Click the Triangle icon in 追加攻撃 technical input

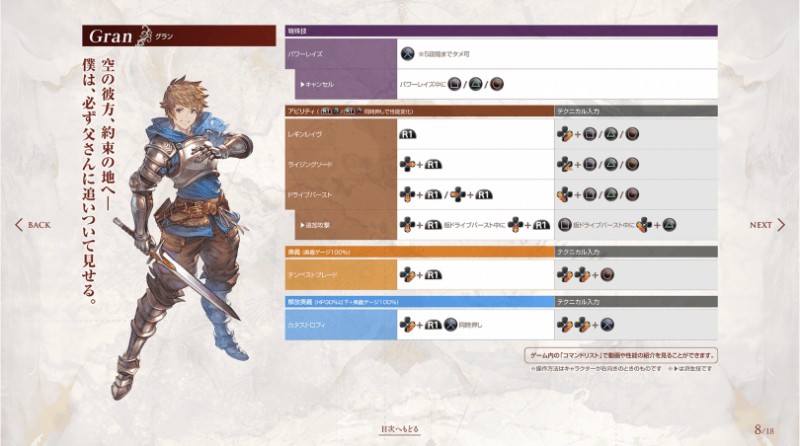click(669, 225)
